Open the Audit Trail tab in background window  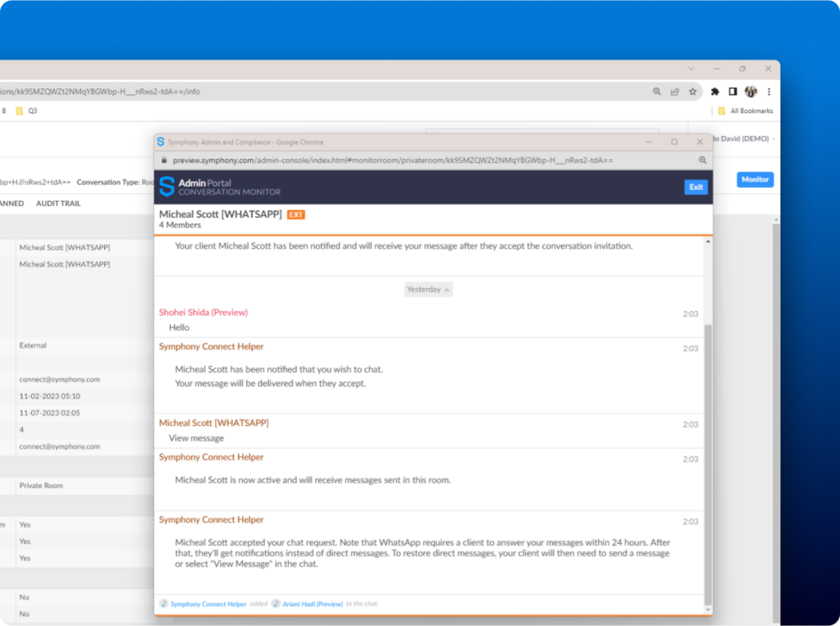[58, 203]
